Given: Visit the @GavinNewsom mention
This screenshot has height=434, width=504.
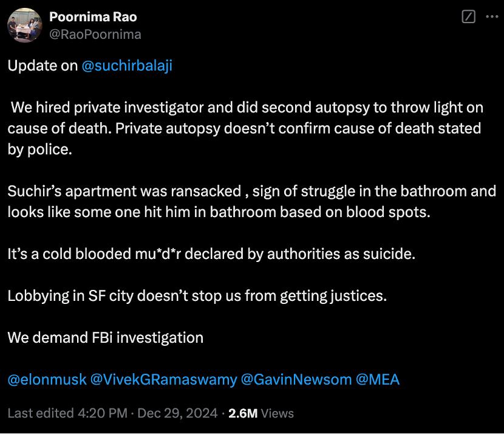Looking at the screenshot, I should point(296,379).
